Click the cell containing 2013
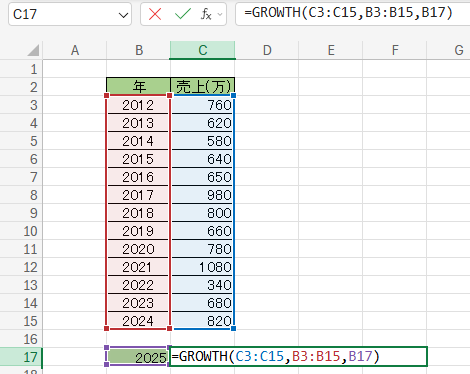This screenshot has height=374, width=470. point(138,123)
